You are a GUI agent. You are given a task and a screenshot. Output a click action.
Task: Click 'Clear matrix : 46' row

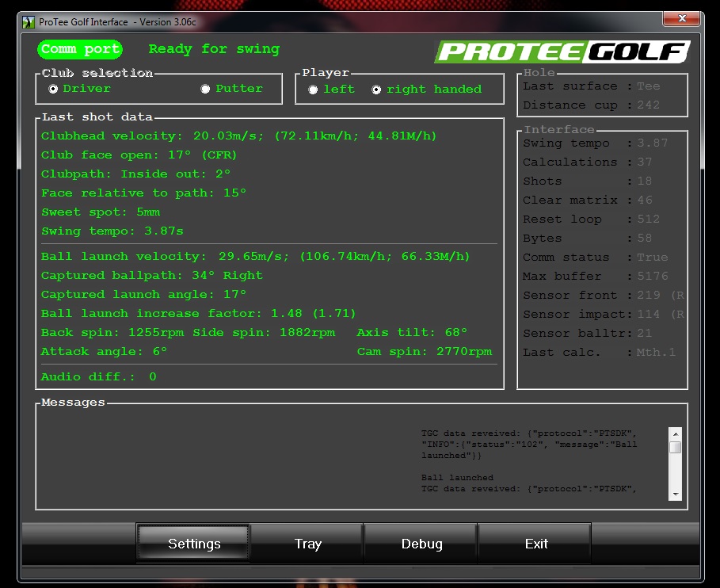click(x=587, y=200)
